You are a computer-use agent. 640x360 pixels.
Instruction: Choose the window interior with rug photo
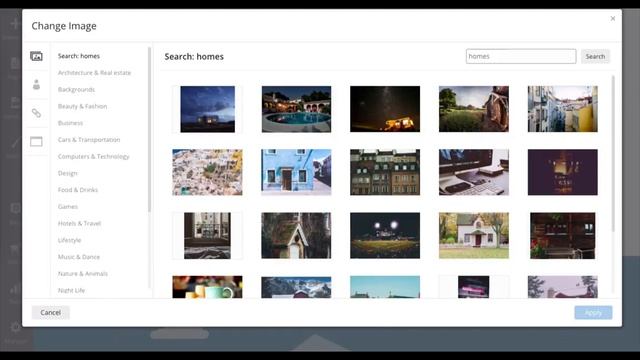coord(207,236)
